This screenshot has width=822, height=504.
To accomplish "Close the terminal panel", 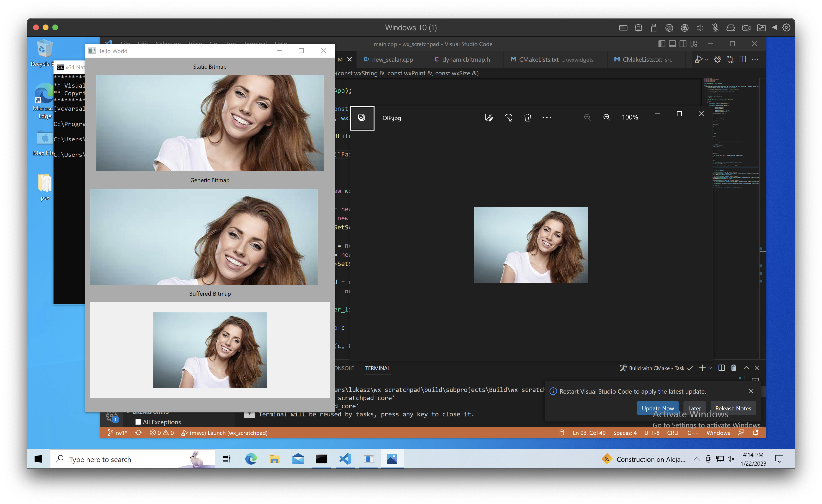I will pos(757,368).
